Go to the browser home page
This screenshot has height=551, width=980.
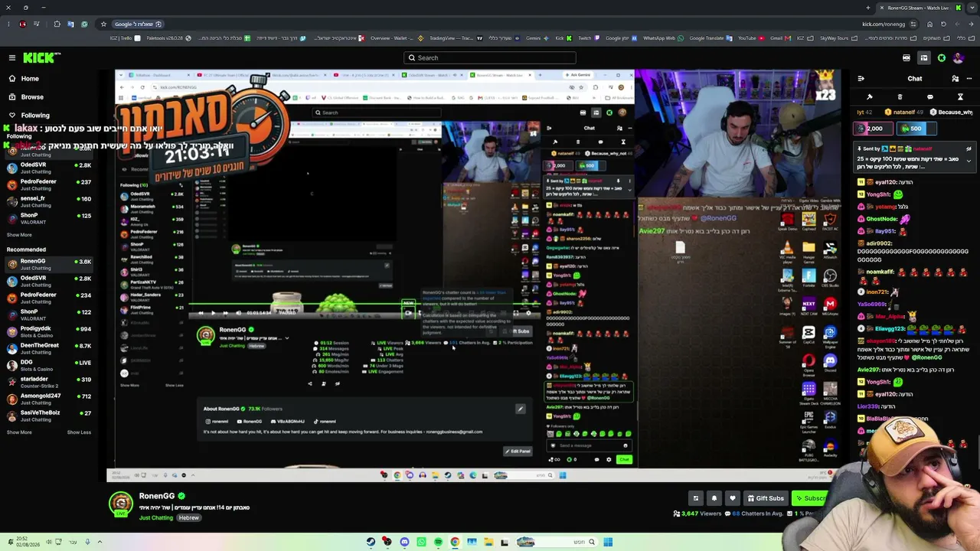[929, 24]
